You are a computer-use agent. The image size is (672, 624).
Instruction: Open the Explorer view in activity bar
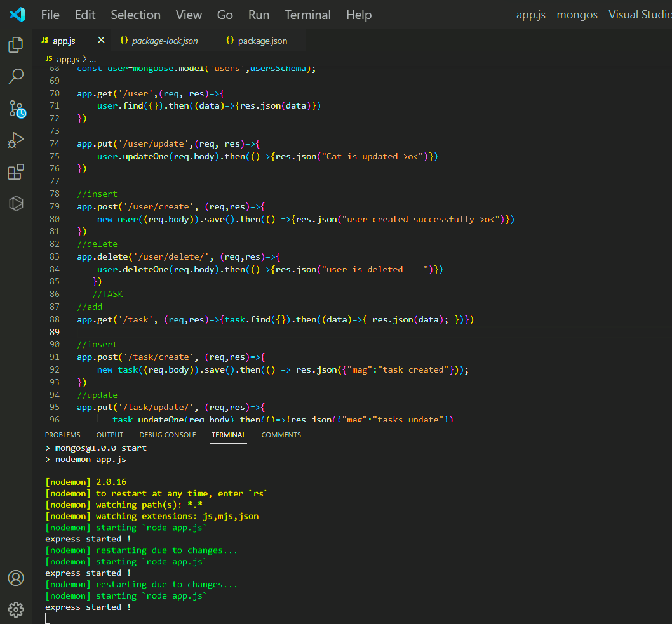click(x=16, y=44)
